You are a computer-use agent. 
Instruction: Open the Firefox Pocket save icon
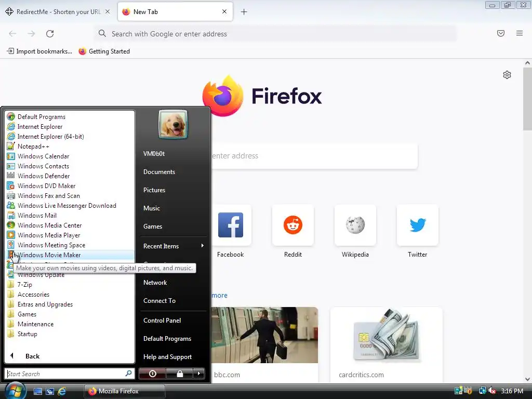click(501, 33)
